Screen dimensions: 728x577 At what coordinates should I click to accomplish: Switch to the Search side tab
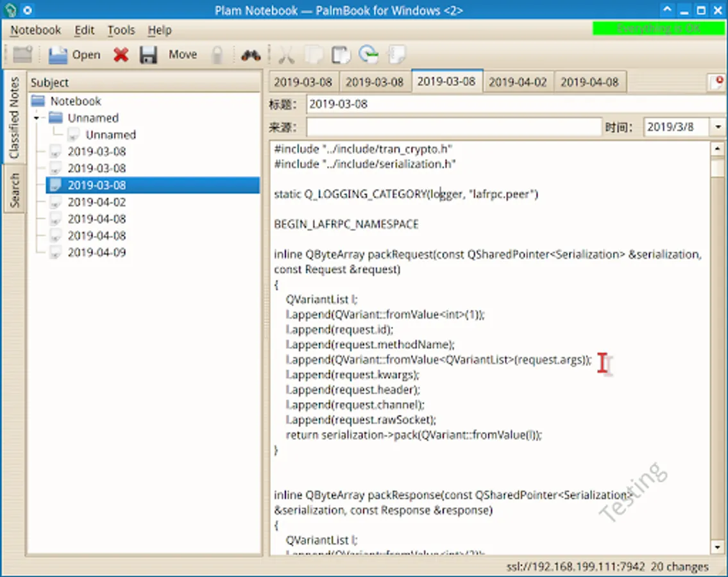pos(14,190)
